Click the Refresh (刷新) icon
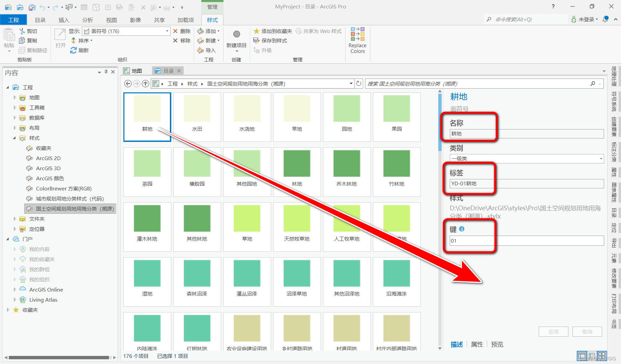The height and width of the screenshot is (364, 621). tap(73, 50)
